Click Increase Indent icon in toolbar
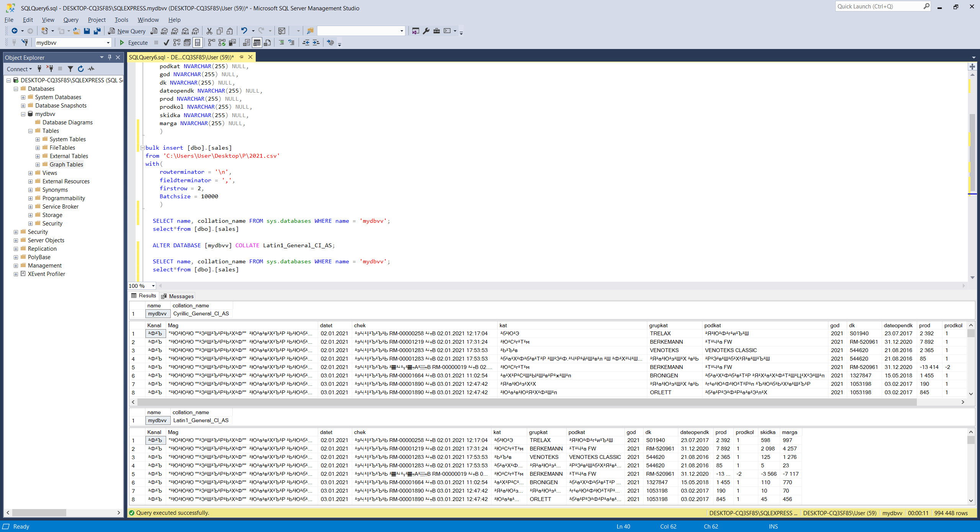980x532 pixels. [316, 42]
